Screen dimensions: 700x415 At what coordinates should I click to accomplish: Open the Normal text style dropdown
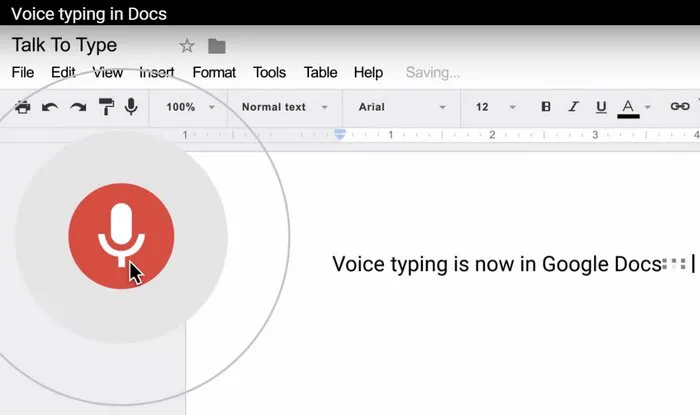pyautogui.click(x=285, y=107)
